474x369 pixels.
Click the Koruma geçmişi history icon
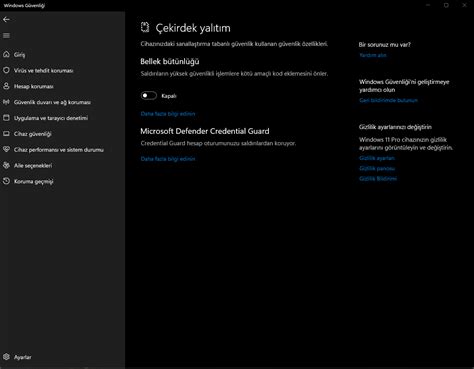[6, 181]
